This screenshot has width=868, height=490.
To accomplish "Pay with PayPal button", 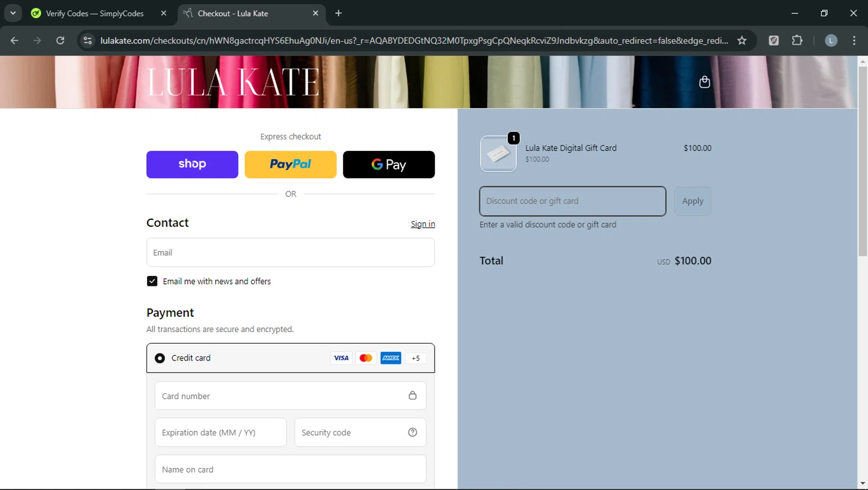I will click(x=290, y=164).
